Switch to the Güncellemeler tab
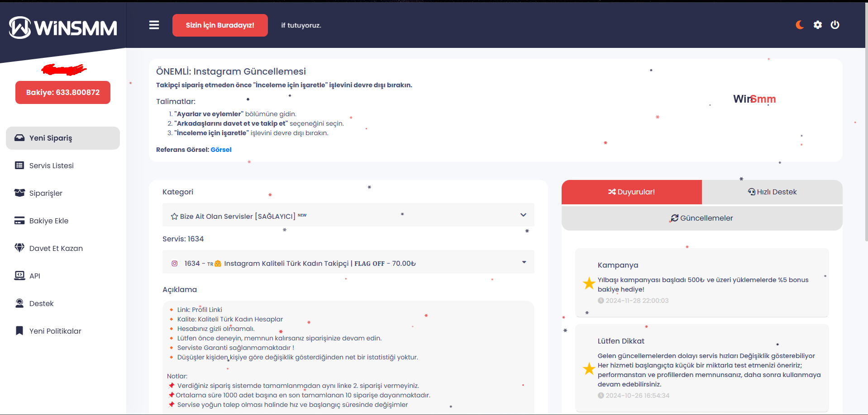The image size is (868, 415). [702, 218]
